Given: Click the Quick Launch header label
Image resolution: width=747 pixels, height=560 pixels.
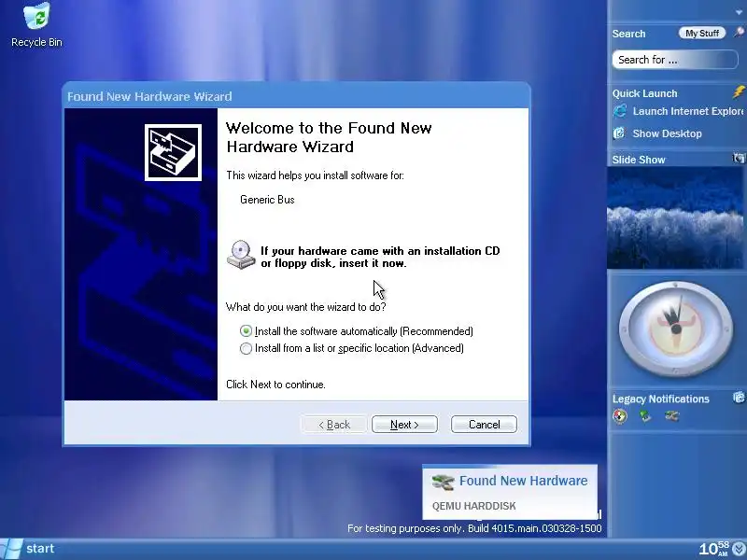Looking at the screenshot, I should [644, 93].
